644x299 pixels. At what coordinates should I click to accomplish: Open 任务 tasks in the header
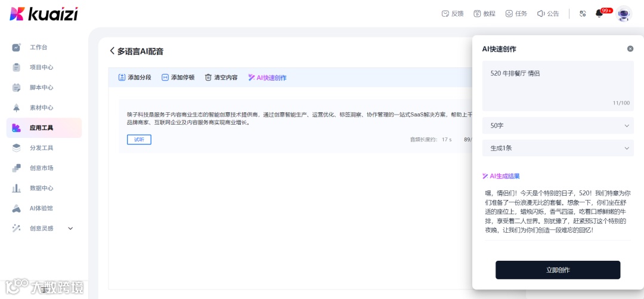click(x=516, y=14)
